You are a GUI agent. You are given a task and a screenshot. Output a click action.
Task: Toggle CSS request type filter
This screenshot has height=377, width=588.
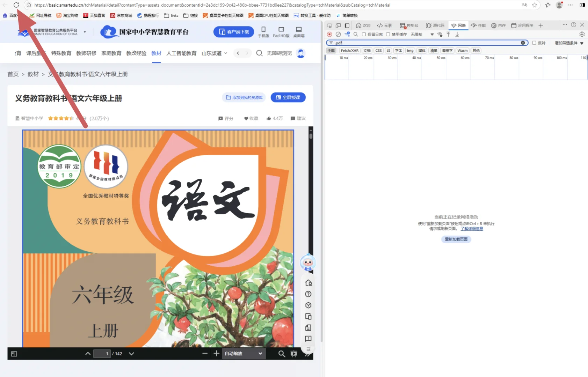pyautogui.click(x=378, y=51)
